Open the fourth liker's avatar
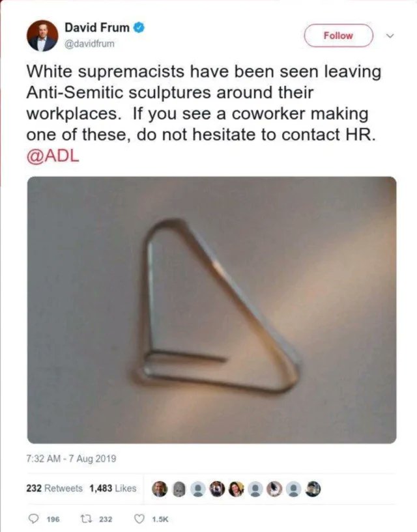This screenshot has height=532, width=417. (x=217, y=489)
